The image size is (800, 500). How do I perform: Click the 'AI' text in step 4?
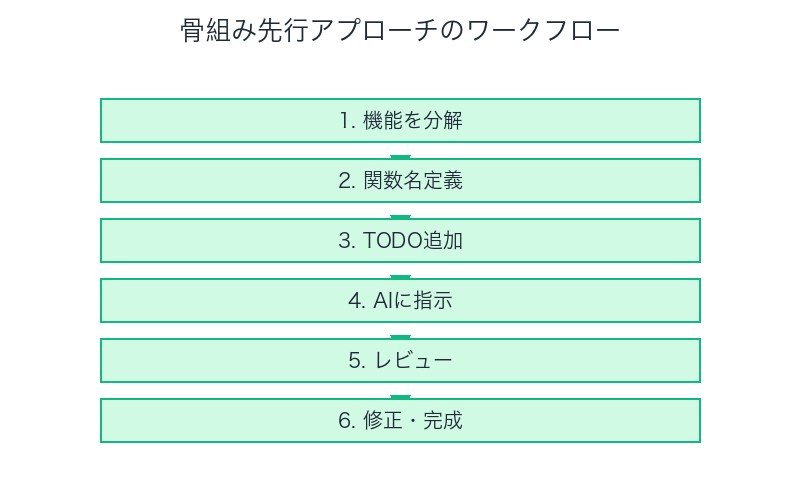379,301
